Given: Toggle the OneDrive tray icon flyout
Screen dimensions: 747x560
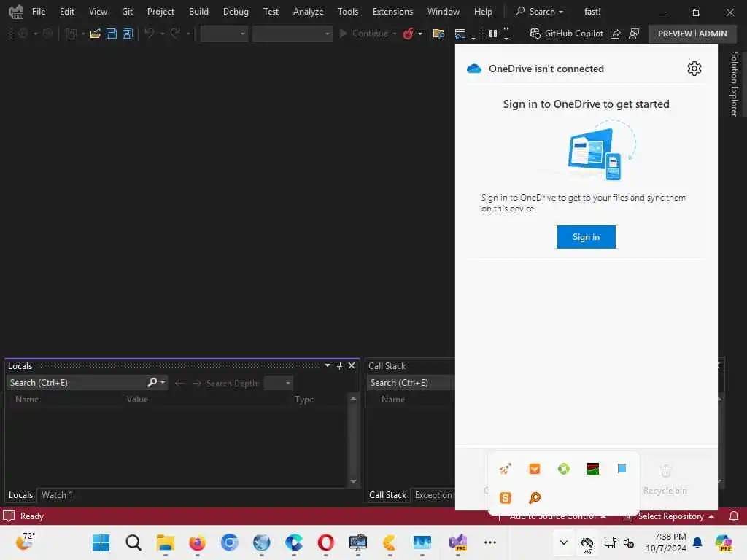Looking at the screenshot, I should click(x=587, y=542).
